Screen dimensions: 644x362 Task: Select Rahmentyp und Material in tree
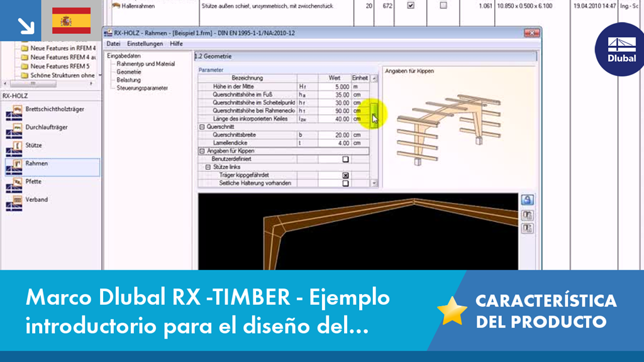(x=145, y=64)
